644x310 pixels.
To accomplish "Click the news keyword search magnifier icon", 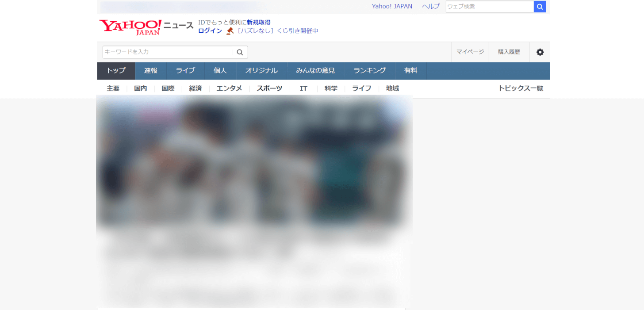I will [240, 52].
